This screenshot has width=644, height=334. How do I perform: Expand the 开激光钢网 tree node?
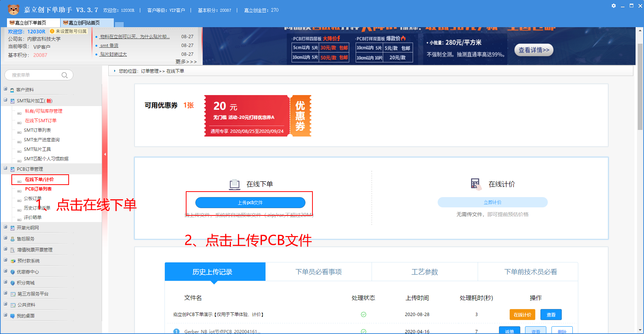coord(6,227)
